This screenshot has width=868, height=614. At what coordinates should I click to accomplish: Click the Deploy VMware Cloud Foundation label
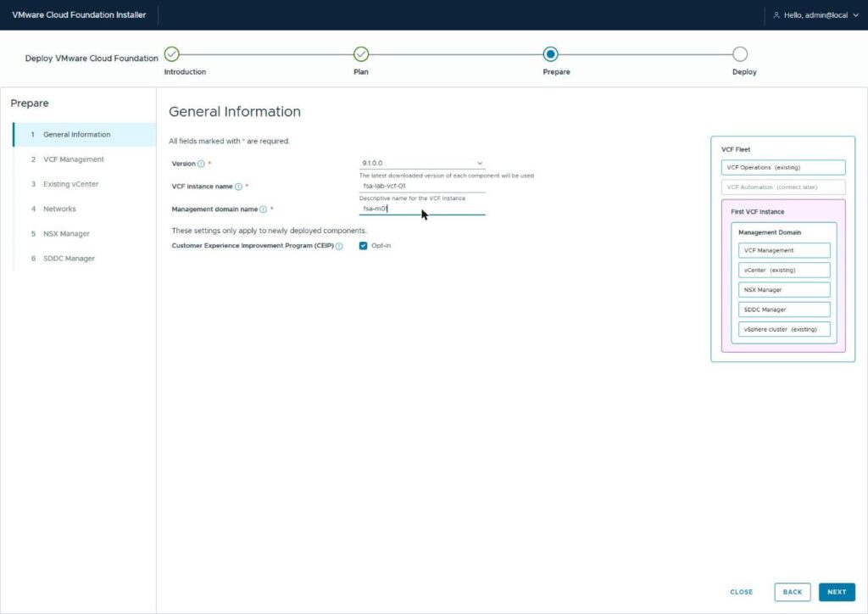[x=92, y=59]
